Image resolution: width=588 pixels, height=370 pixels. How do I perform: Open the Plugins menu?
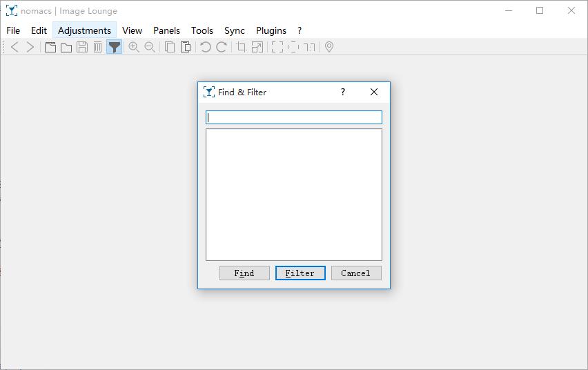pyautogui.click(x=271, y=30)
